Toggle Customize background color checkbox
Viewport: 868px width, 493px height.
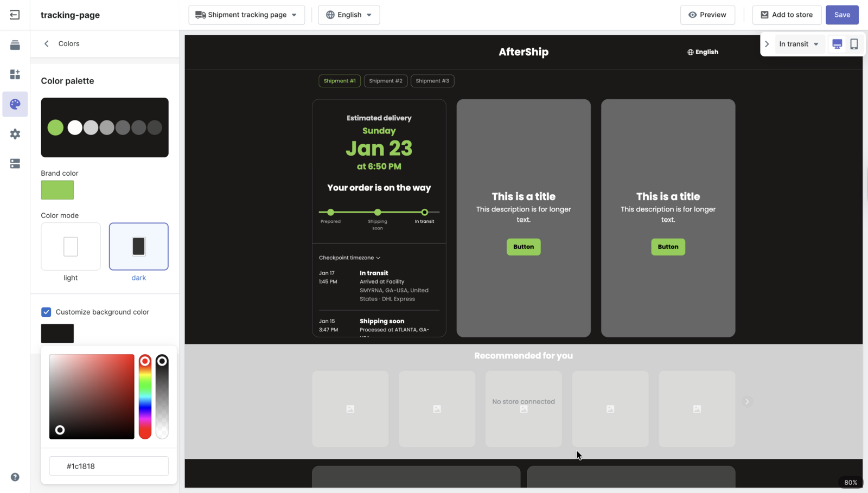(46, 312)
